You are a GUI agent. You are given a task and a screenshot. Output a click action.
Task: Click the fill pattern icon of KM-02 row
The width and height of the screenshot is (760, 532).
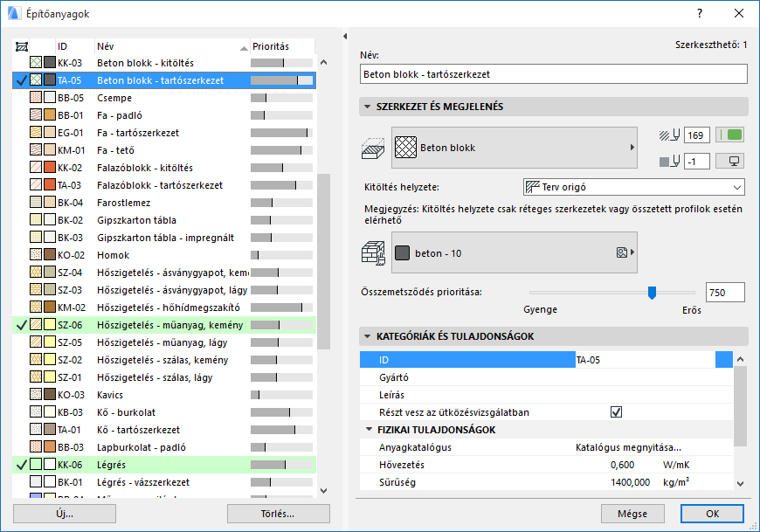click(36, 307)
